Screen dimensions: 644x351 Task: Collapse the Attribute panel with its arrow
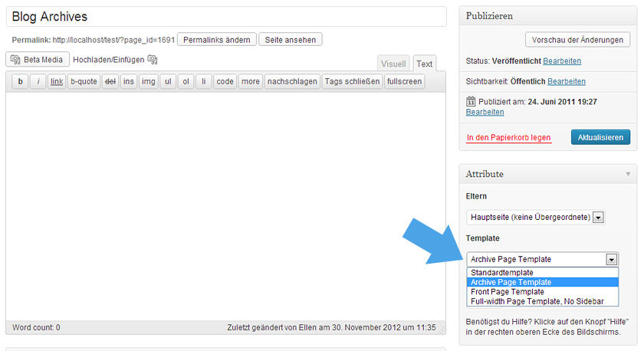pos(628,174)
